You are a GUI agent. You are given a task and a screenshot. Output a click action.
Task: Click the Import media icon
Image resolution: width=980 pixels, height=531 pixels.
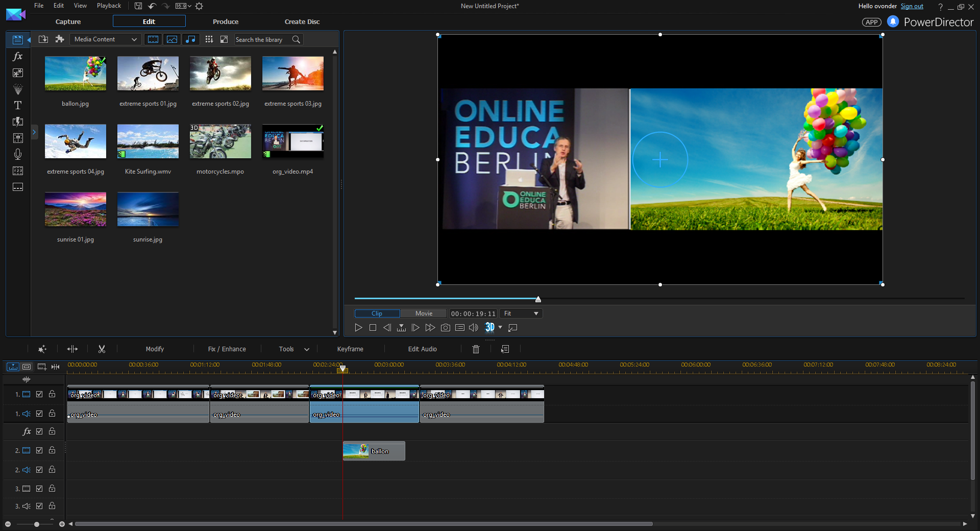point(43,39)
